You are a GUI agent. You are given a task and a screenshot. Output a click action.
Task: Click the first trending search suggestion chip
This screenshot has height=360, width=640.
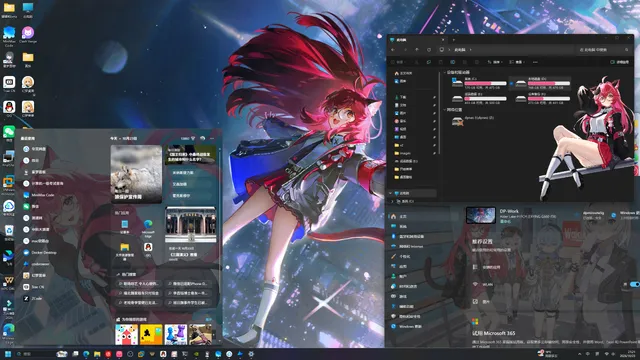(138, 284)
